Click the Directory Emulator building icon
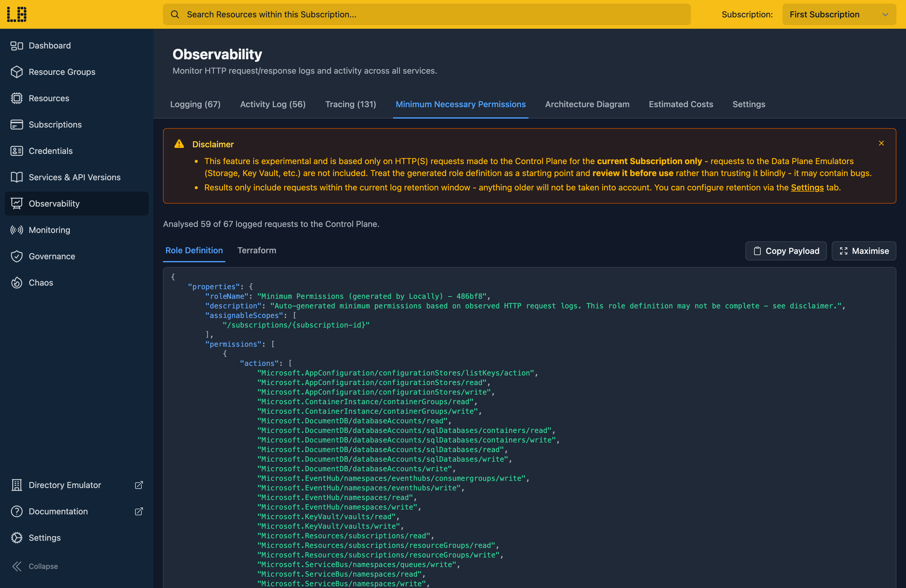Viewport: 906px width, 588px height. point(17,485)
